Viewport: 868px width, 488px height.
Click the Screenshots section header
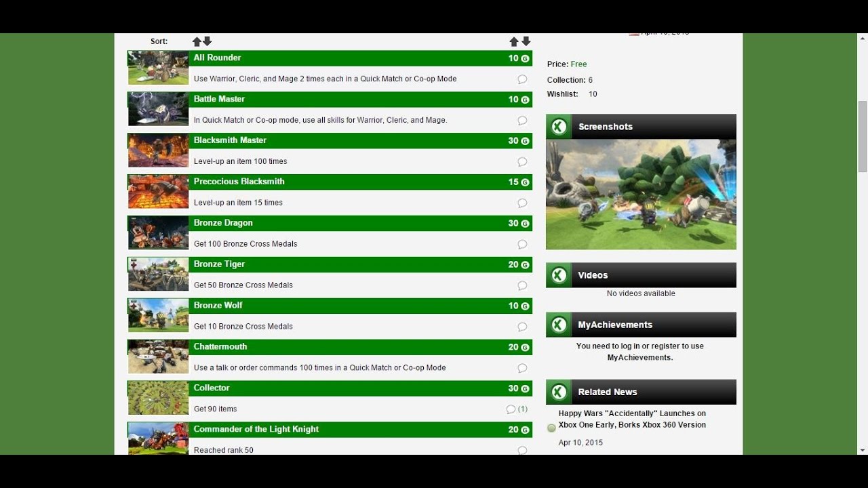(x=641, y=127)
